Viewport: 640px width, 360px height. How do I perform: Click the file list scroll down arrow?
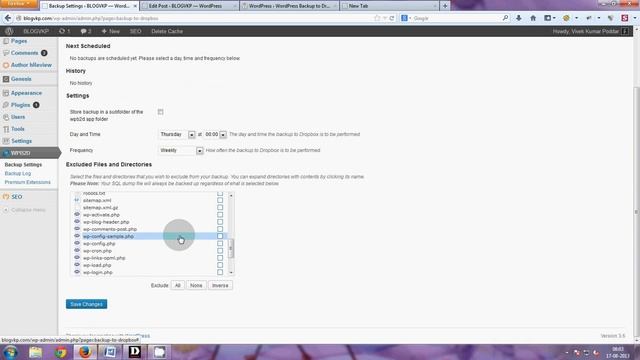pos(231,272)
